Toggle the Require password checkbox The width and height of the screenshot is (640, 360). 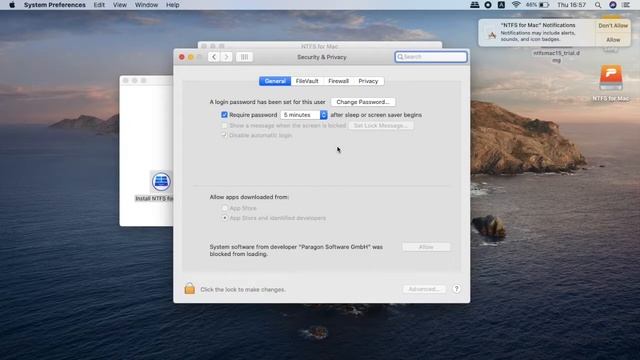pyautogui.click(x=224, y=115)
